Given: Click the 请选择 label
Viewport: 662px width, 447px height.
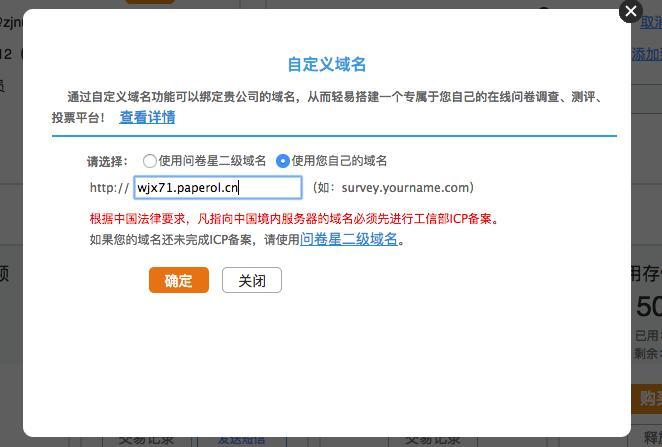Looking at the screenshot, I should point(107,161).
